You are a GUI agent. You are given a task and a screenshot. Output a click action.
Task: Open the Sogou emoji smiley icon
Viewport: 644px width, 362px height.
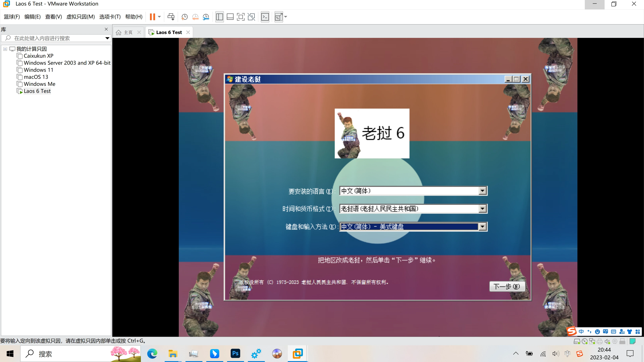597,331
